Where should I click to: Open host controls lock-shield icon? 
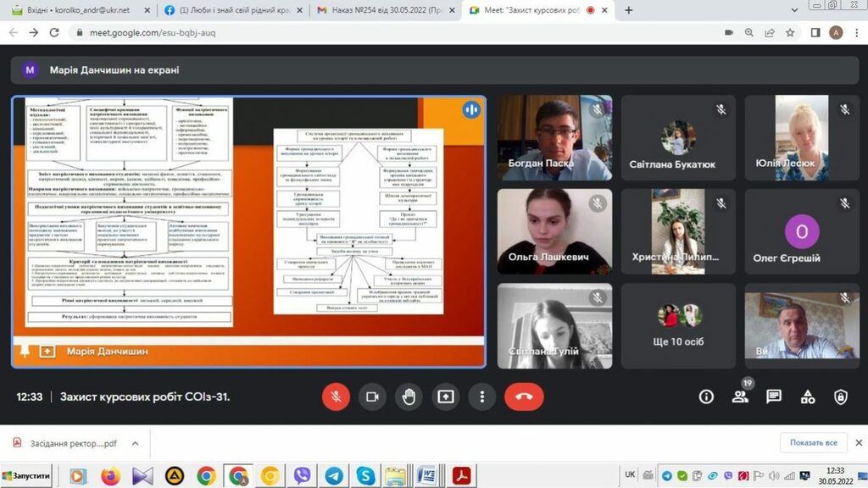coord(841,396)
